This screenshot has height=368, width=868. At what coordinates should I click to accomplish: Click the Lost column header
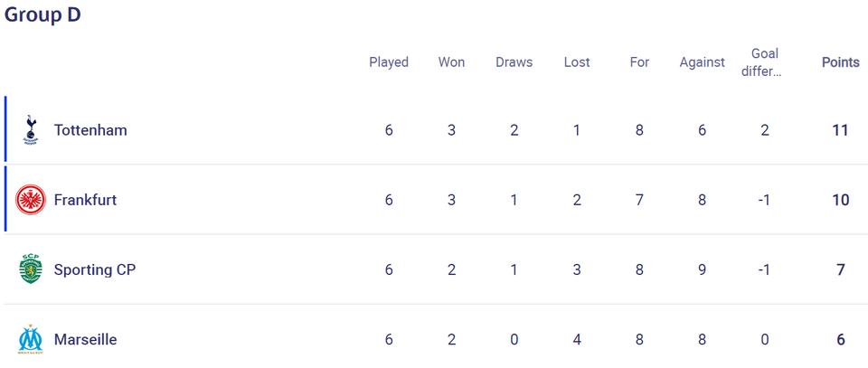pyautogui.click(x=577, y=62)
